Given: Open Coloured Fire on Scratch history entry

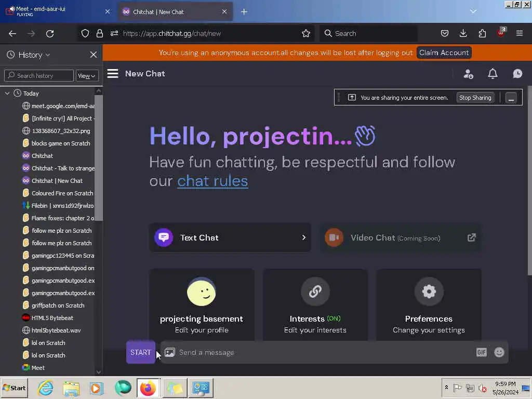Looking at the screenshot, I should click(x=58, y=193).
